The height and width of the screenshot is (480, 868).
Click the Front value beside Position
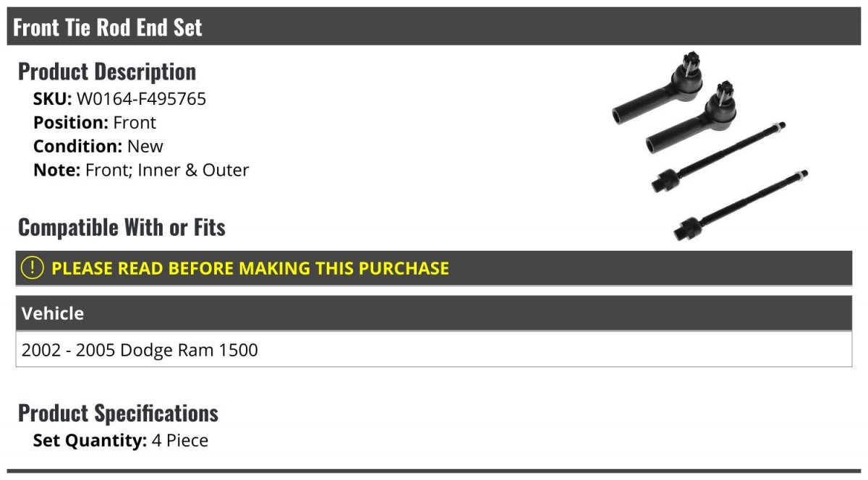(135, 123)
